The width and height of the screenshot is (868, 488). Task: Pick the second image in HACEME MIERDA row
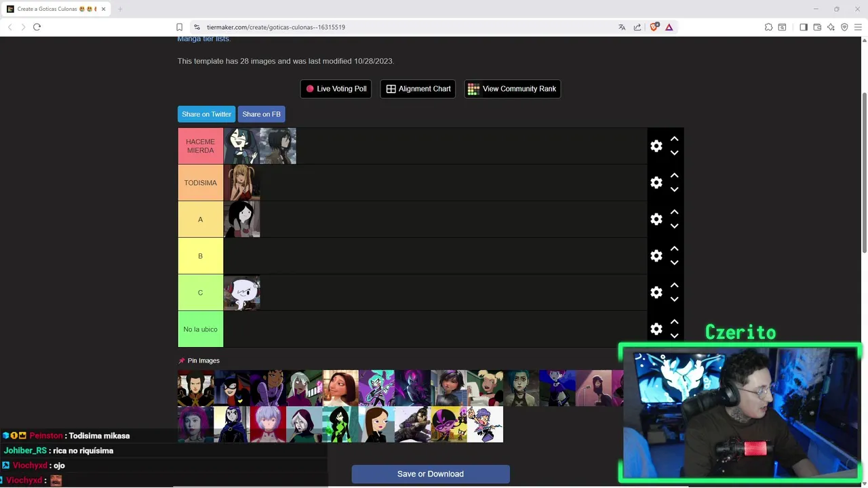pos(278,146)
